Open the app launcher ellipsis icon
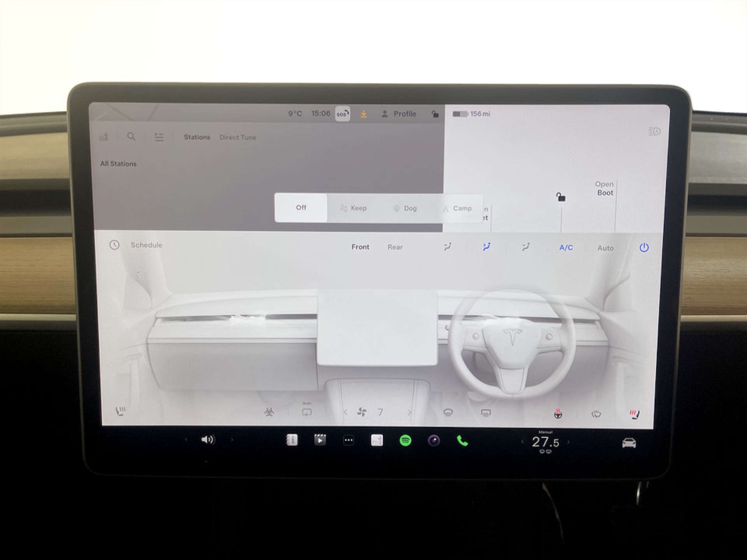The height and width of the screenshot is (560, 747). [x=349, y=440]
